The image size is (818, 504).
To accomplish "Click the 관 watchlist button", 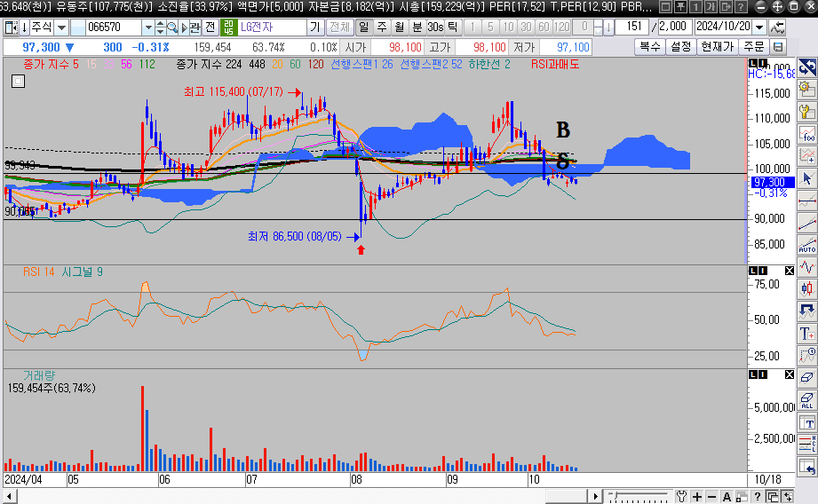I will pos(195,28).
